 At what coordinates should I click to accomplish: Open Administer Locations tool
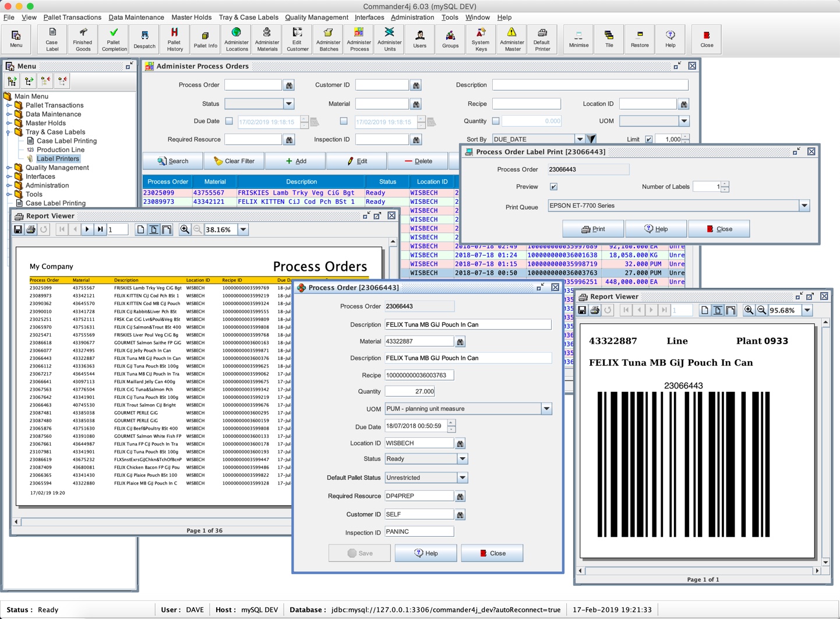[237, 38]
